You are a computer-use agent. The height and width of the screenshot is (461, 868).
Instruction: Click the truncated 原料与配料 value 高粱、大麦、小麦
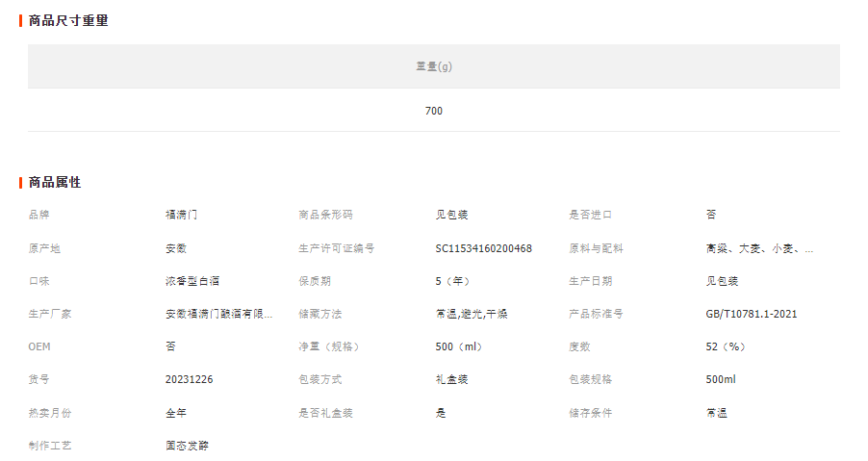tap(759, 248)
